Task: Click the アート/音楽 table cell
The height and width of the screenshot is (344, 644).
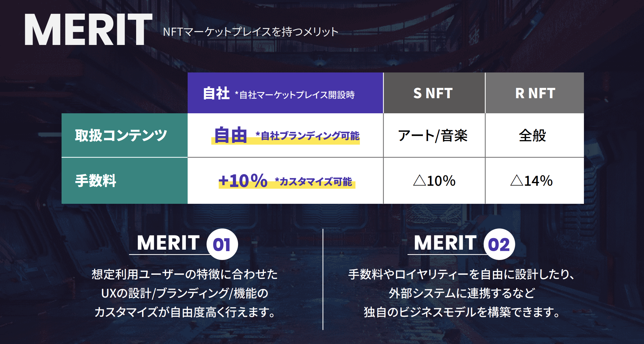Action: [433, 136]
